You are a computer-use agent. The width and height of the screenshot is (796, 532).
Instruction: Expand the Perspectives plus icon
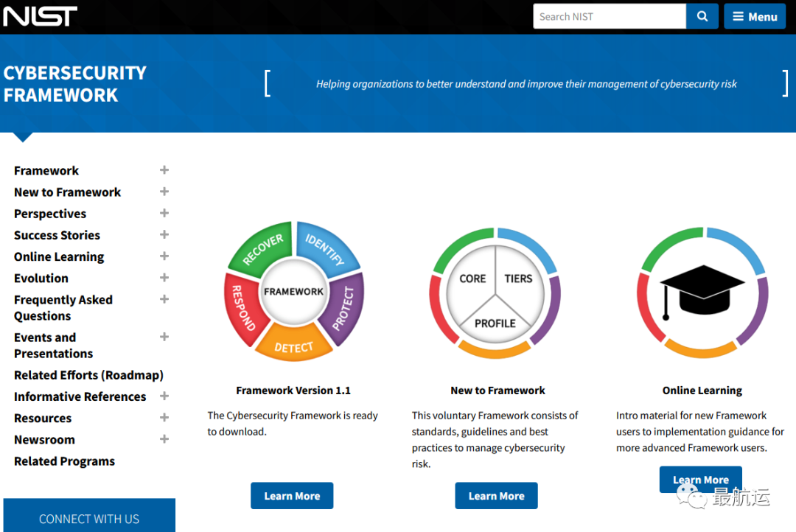coord(164,213)
